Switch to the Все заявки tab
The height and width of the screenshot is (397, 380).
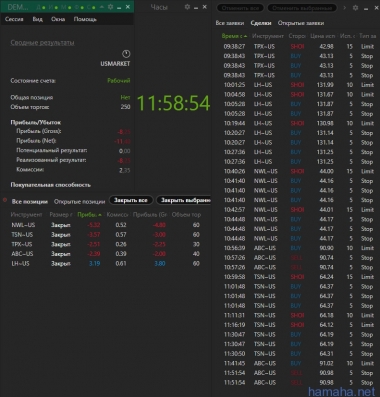230,23
